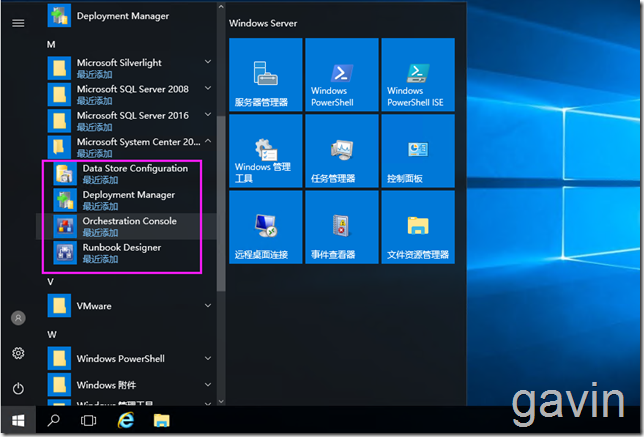Screen dimensions: 644x437
Task: Open Windows 管理工具 tile
Action: pos(266,151)
